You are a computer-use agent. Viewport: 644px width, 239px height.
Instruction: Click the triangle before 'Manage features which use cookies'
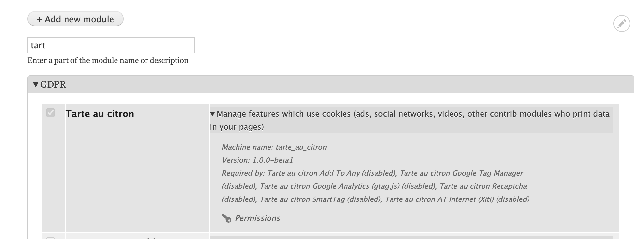coord(213,114)
